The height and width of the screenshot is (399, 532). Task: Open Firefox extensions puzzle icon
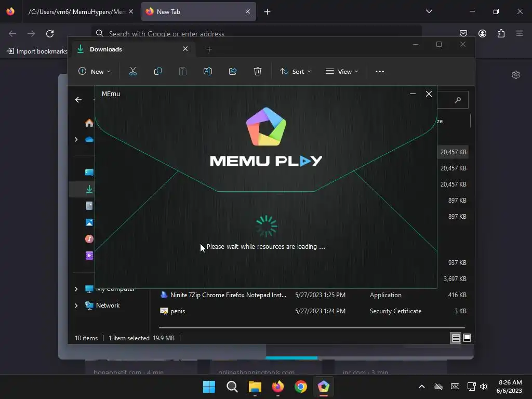(x=501, y=33)
